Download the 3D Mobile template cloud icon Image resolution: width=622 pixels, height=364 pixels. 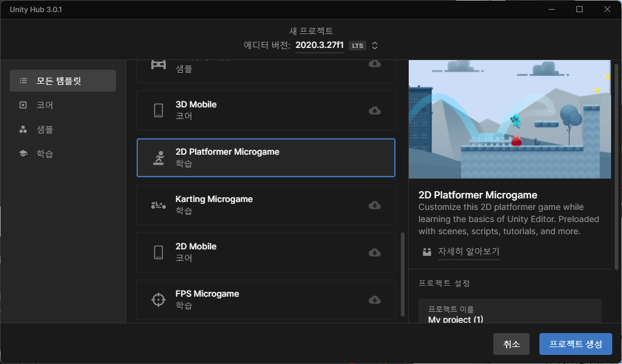374,110
